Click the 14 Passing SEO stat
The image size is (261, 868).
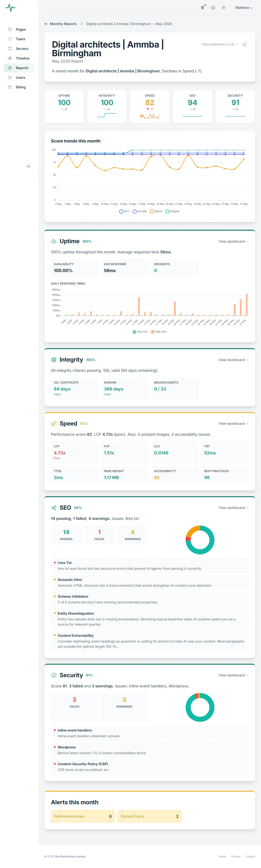click(x=66, y=535)
